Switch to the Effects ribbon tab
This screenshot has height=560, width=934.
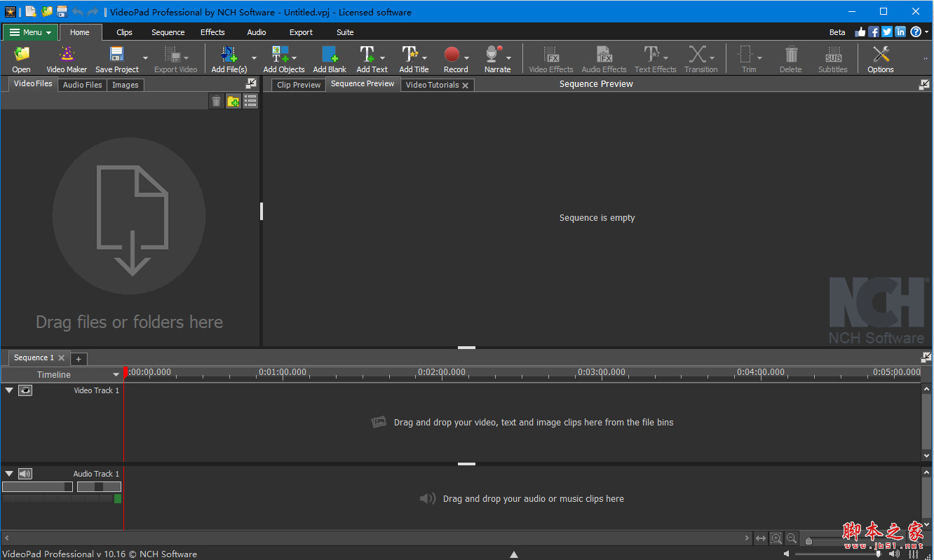point(212,32)
